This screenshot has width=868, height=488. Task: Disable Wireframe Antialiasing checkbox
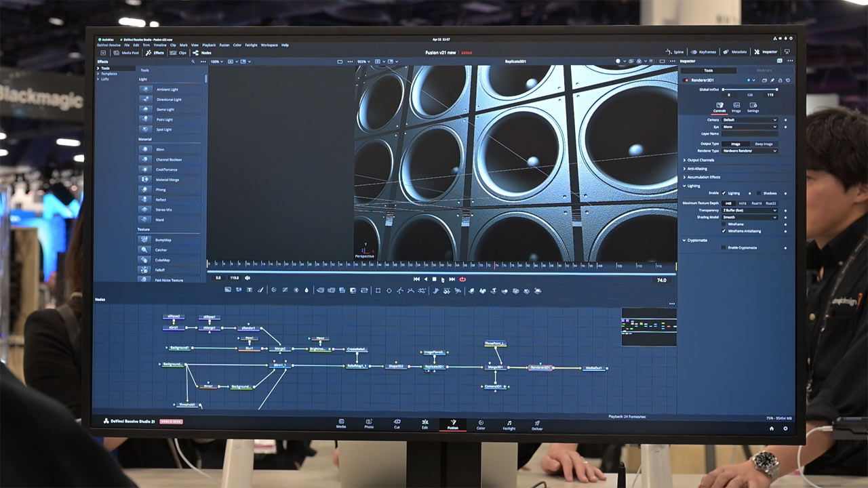(724, 231)
